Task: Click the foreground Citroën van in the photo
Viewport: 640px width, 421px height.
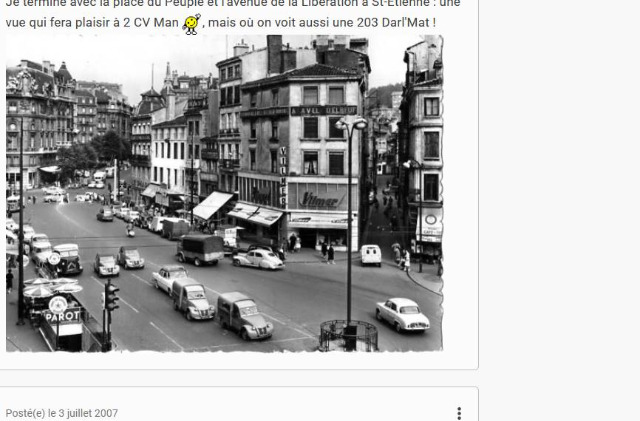Action: (x=243, y=316)
